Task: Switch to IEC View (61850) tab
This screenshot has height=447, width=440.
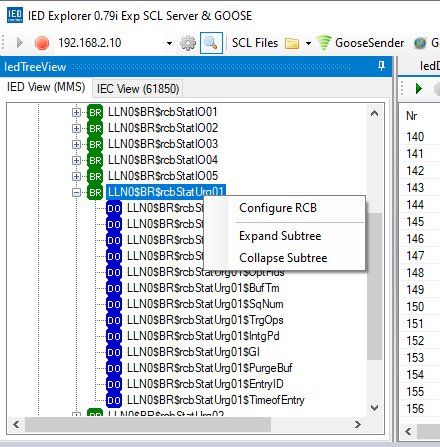Action: point(138,89)
